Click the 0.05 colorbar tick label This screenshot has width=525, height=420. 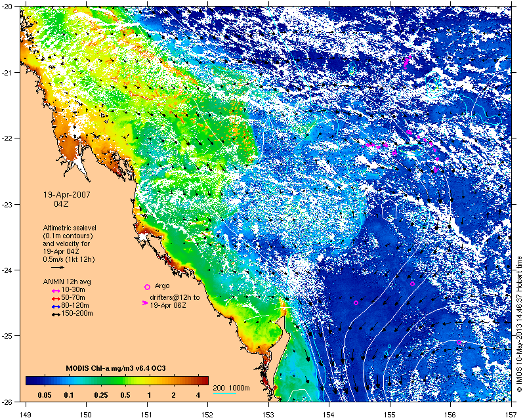(45, 395)
